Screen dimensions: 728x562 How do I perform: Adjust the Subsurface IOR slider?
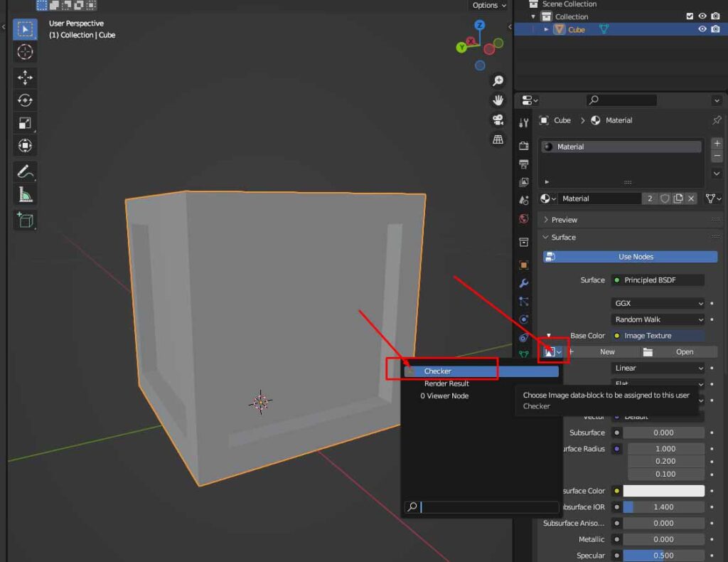tap(663, 507)
